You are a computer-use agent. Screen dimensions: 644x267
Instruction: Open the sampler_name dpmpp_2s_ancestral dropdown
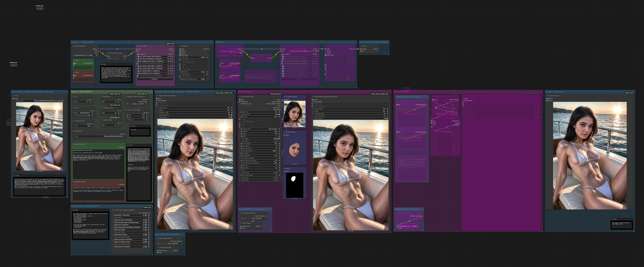tap(138, 104)
